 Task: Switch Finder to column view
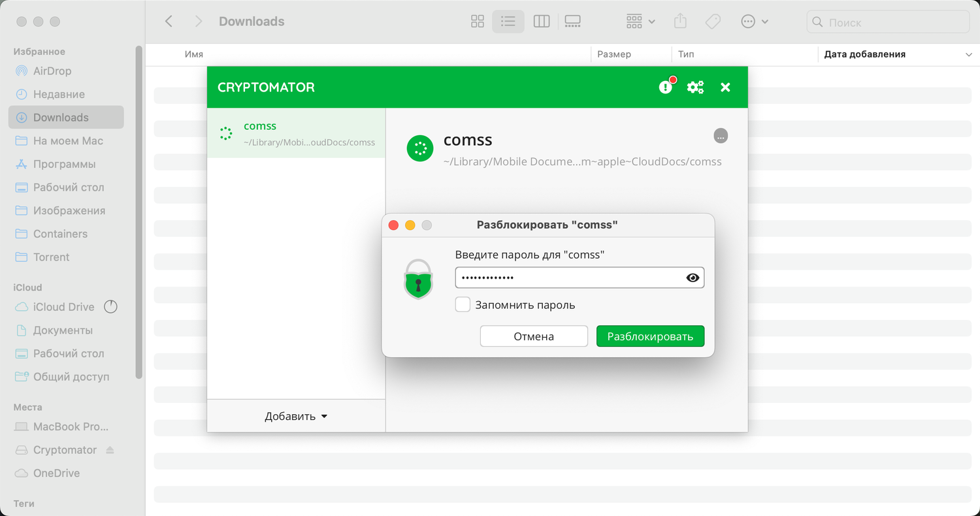pyautogui.click(x=542, y=22)
